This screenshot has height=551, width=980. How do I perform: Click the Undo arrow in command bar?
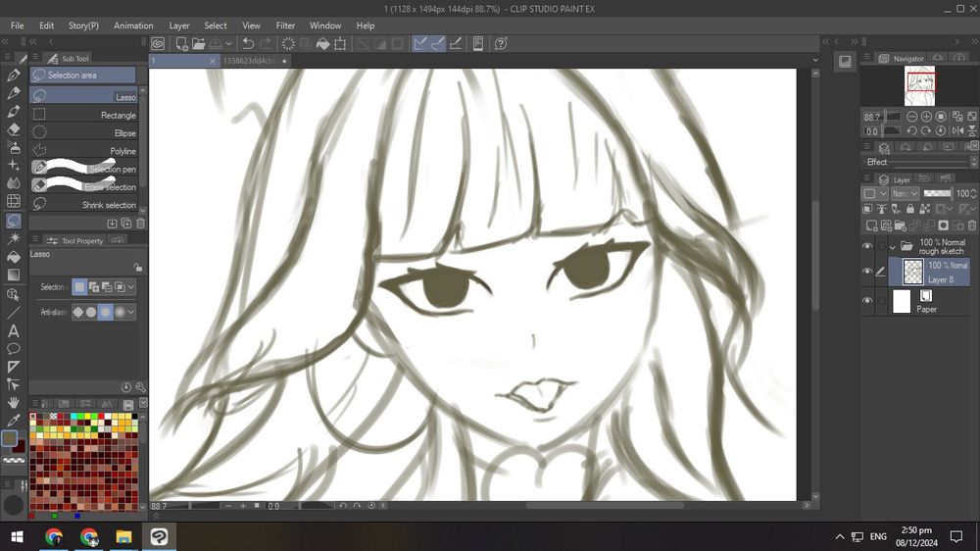coord(248,43)
